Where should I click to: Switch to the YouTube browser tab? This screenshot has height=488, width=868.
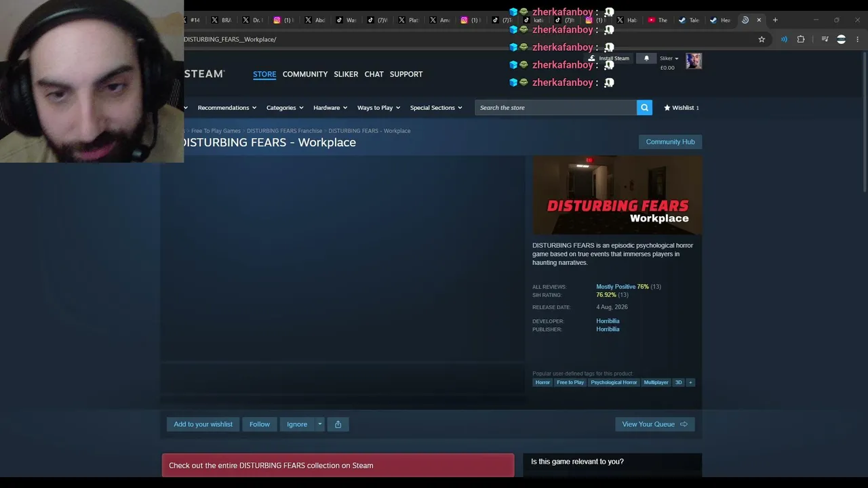658,20
